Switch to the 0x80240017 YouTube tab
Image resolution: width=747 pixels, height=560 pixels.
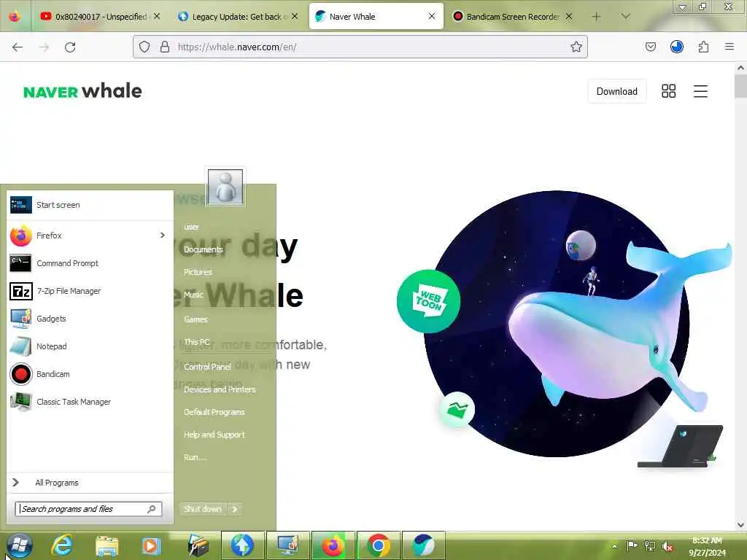point(100,16)
